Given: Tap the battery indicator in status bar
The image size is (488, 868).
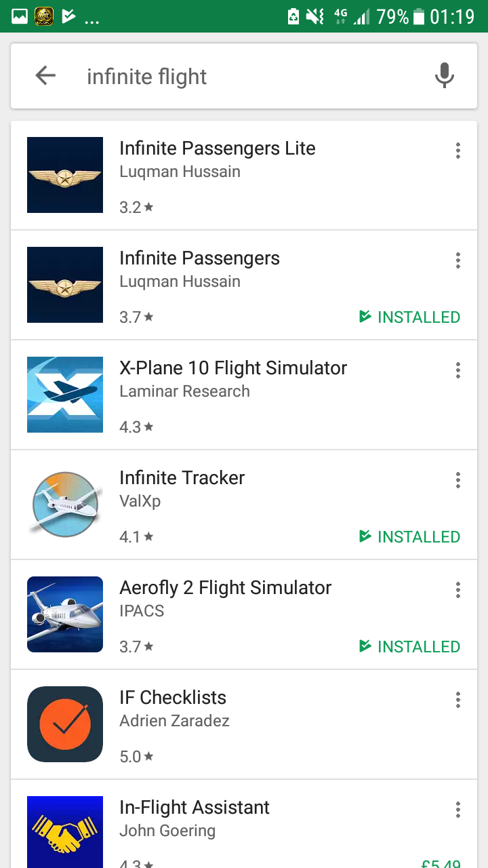Looking at the screenshot, I should pos(418,16).
